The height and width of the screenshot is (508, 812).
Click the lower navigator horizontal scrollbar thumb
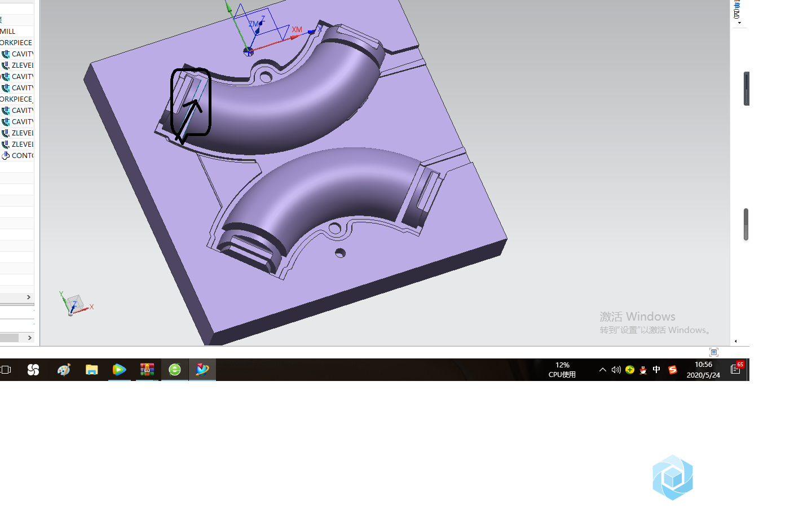(9, 338)
